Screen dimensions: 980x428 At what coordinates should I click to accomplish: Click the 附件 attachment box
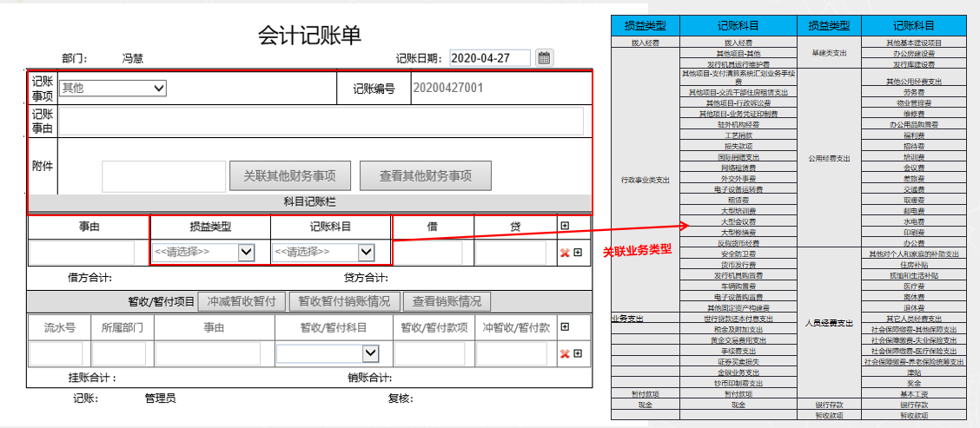pos(163,176)
